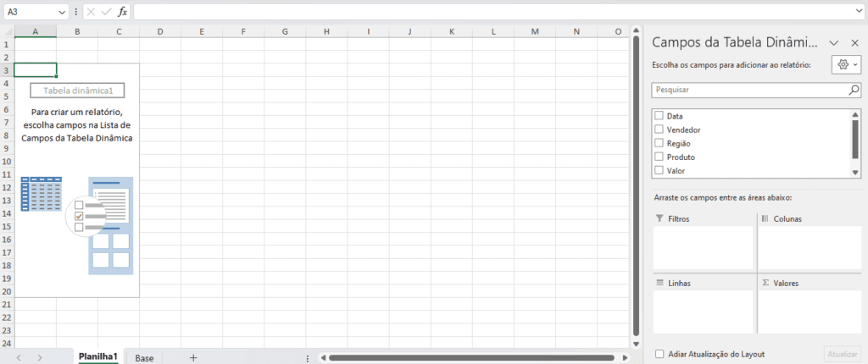Screen dimensions: 868x364
Task: Click the three-dot handle beside the Name Box
Action: (x=75, y=12)
